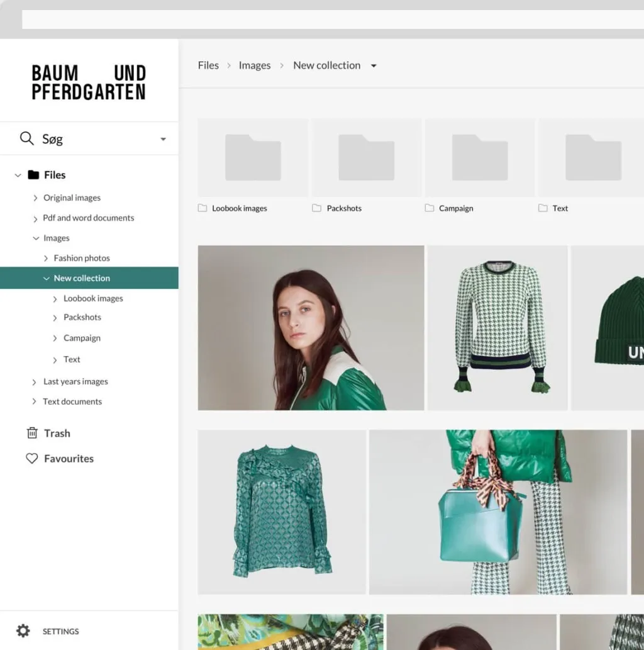Go to Images in the breadcrumb
Viewport: 644px width, 650px height.
[x=255, y=65]
